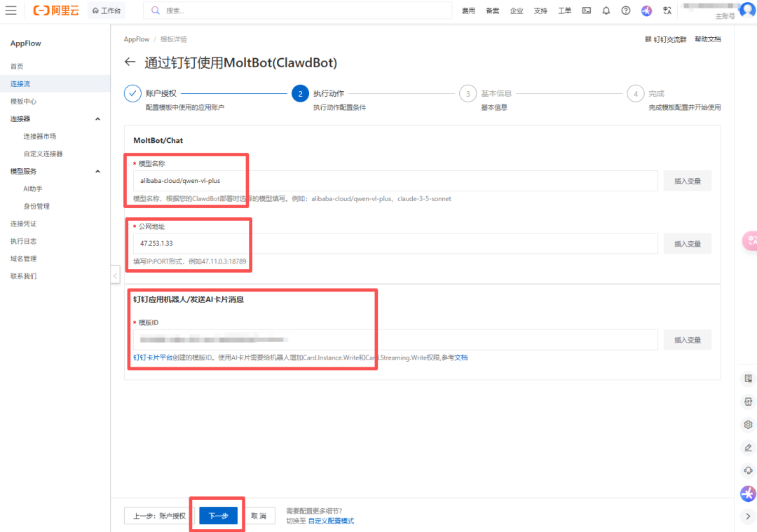Open 联系我们 in the sidebar
This screenshot has width=757, height=532.
pyautogui.click(x=23, y=276)
